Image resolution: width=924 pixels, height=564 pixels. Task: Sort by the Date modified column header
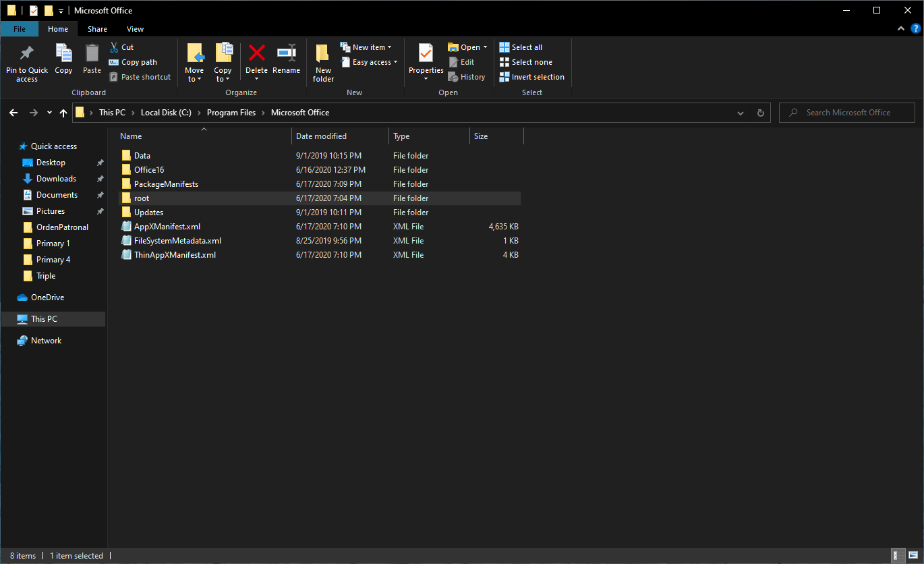point(341,136)
